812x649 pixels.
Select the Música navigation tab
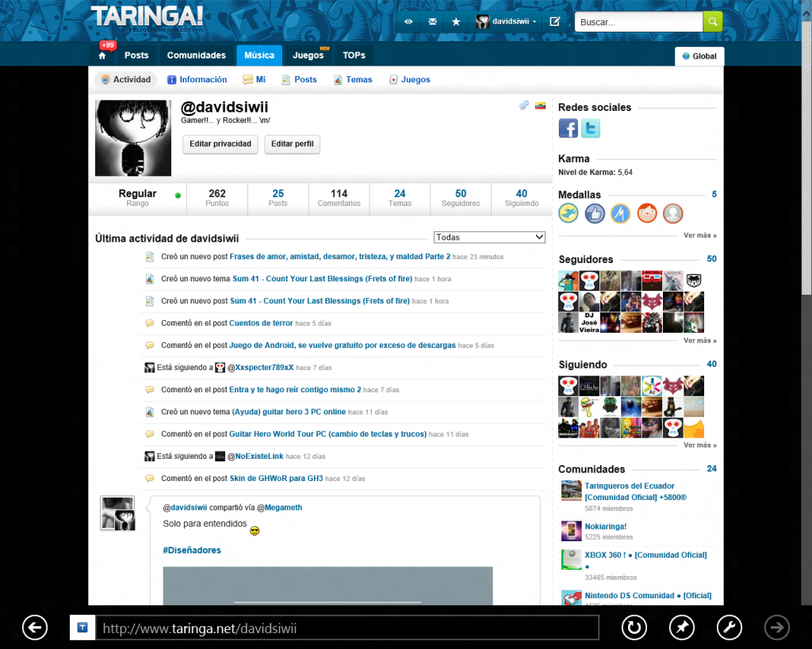point(259,55)
